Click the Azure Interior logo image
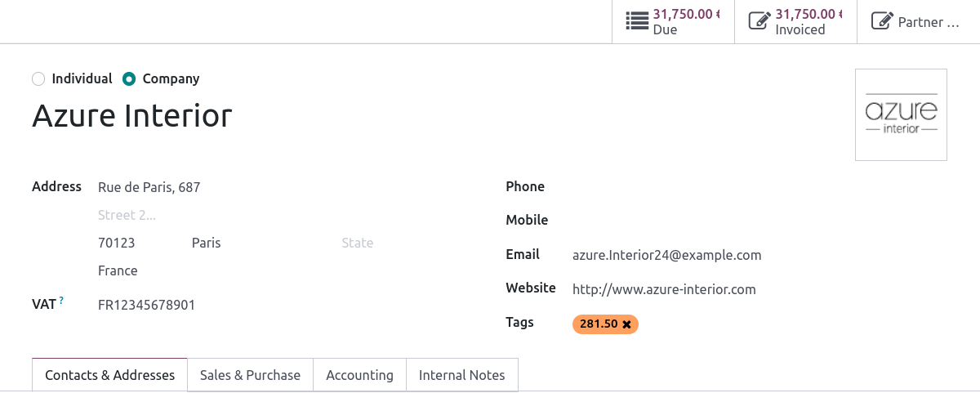980x402 pixels. point(901,114)
